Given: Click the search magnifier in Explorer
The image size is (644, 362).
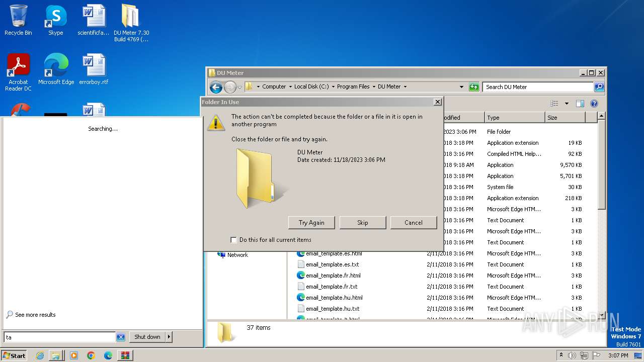Looking at the screenshot, I should point(599,87).
